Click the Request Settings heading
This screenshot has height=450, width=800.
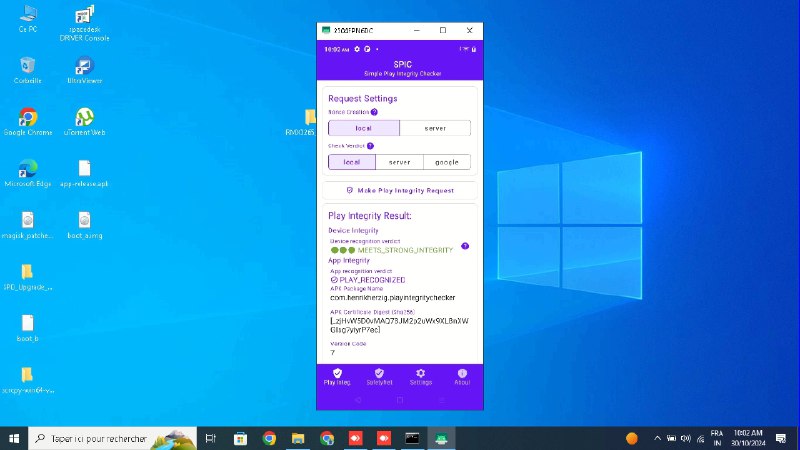point(363,98)
